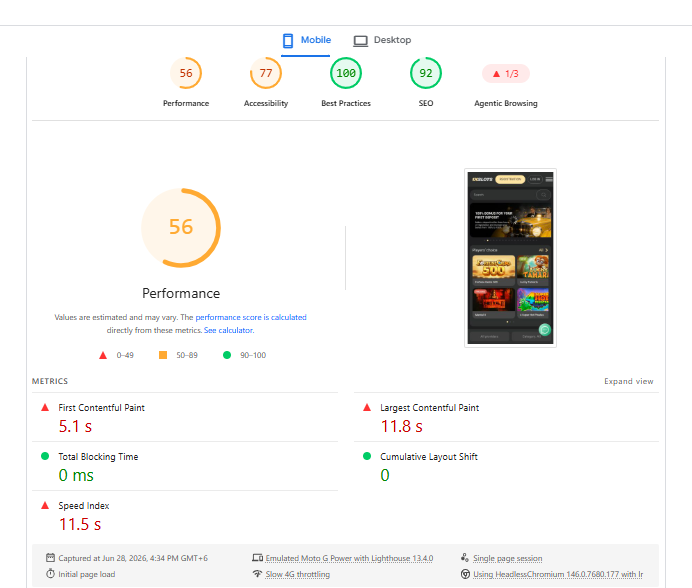Toggle Expand view for metrics
The image size is (692, 588).
tap(628, 381)
